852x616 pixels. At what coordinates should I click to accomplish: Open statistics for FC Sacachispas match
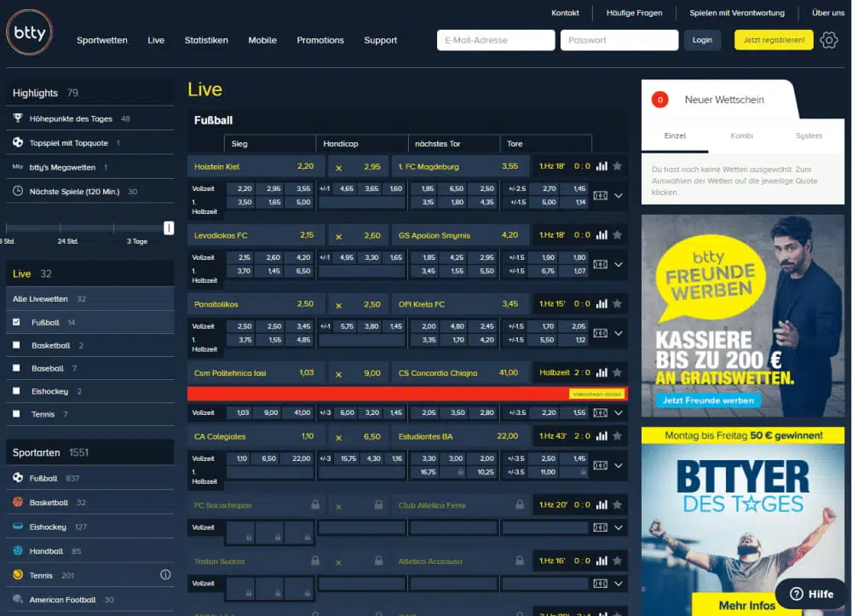coord(602,505)
